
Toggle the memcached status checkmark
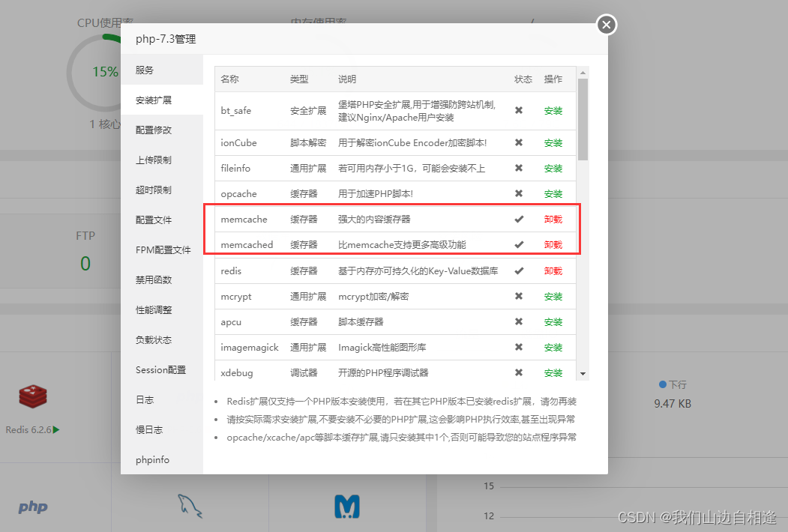[520, 245]
